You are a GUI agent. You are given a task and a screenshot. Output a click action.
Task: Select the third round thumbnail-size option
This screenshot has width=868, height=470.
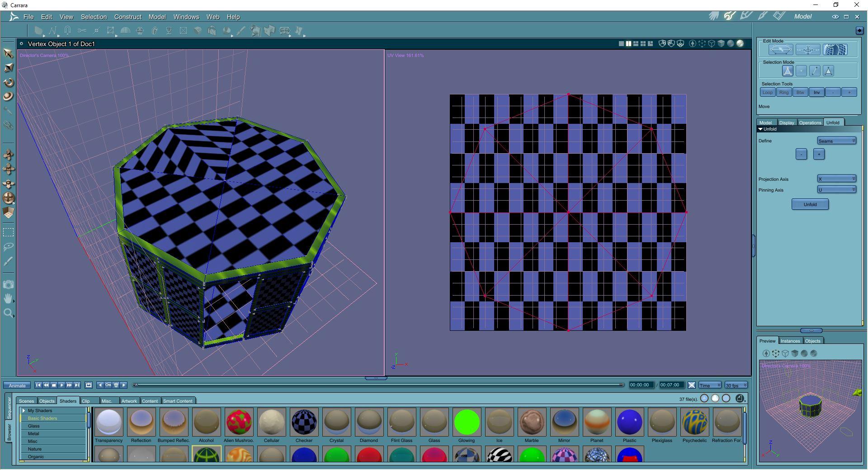726,398
